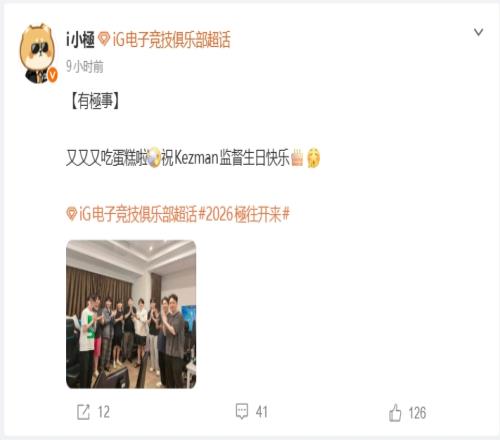Click the cake emoji in post text

pyautogui.click(x=297, y=158)
